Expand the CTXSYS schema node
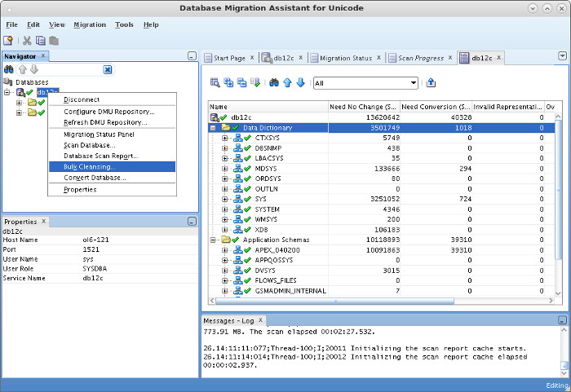Viewport: 571px width, 392px height. 224,139
